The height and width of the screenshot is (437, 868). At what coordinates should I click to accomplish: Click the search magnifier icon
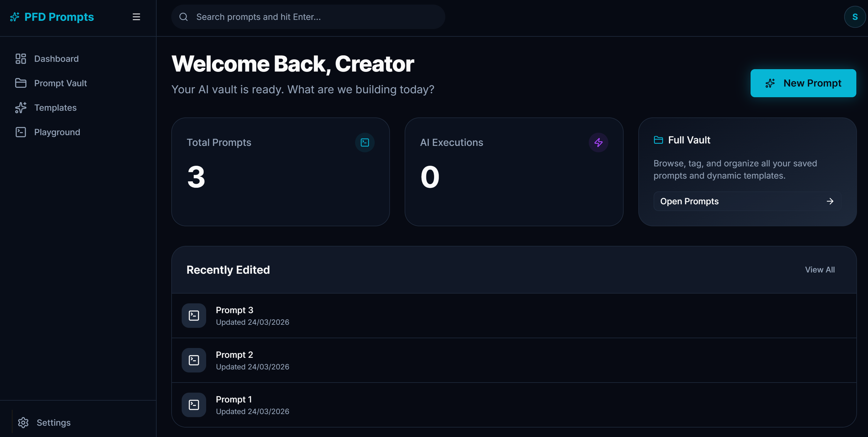click(183, 17)
